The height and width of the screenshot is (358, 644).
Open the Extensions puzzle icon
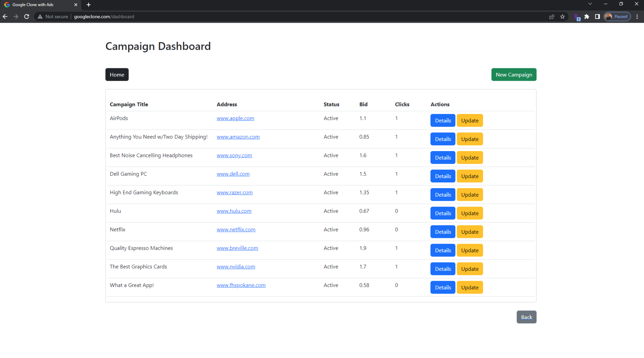587,16
